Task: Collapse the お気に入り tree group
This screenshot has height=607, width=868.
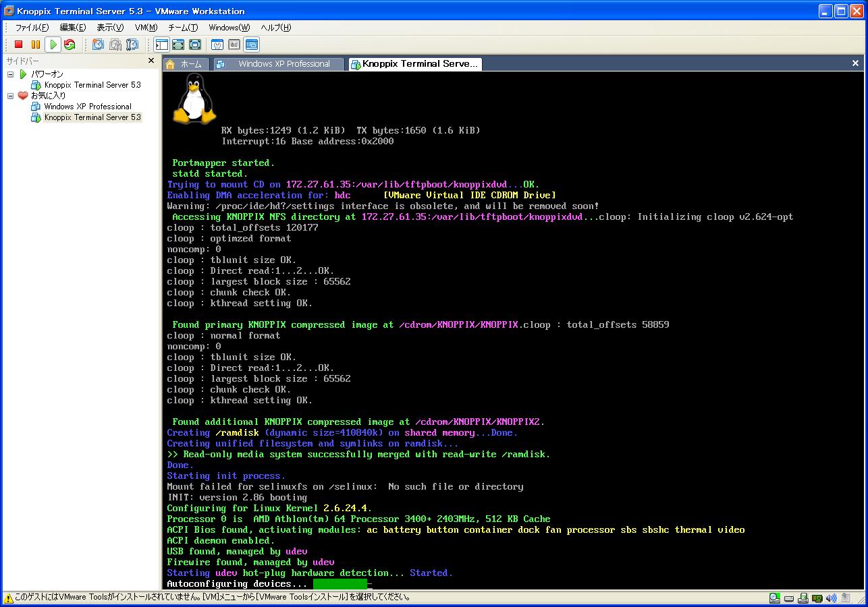Action: (x=10, y=96)
